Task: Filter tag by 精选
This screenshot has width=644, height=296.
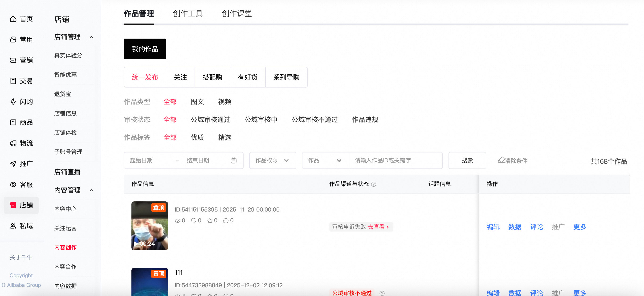Action: click(224, 137)
